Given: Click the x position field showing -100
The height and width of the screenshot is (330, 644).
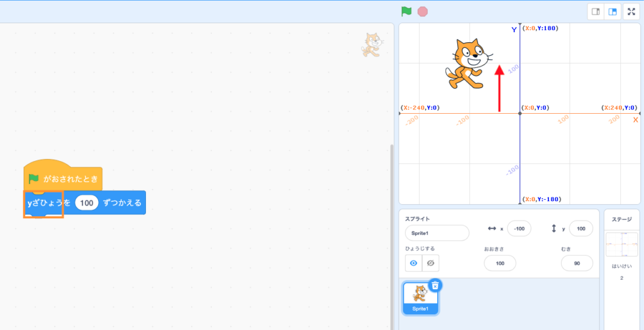Looking at the screenshot, I should point(520,229).
